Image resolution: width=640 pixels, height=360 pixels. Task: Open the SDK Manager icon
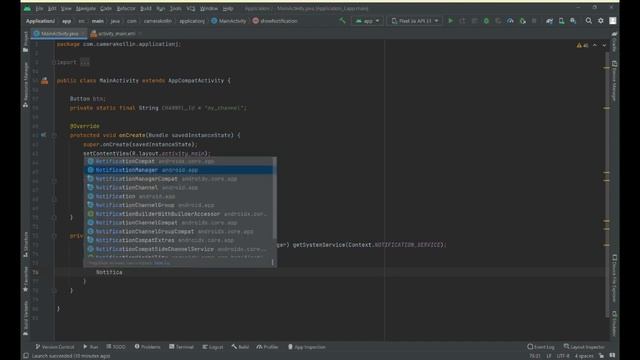tap(573, 20)
